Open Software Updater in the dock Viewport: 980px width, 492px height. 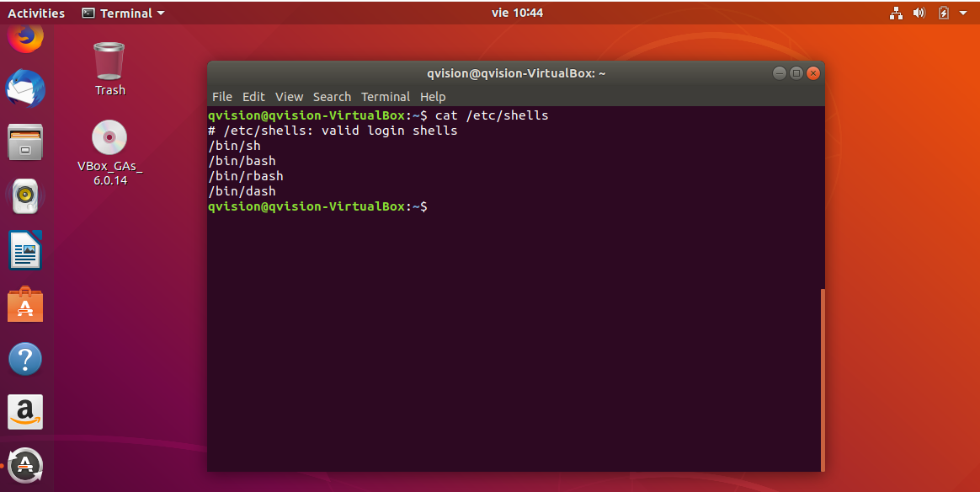25,464
